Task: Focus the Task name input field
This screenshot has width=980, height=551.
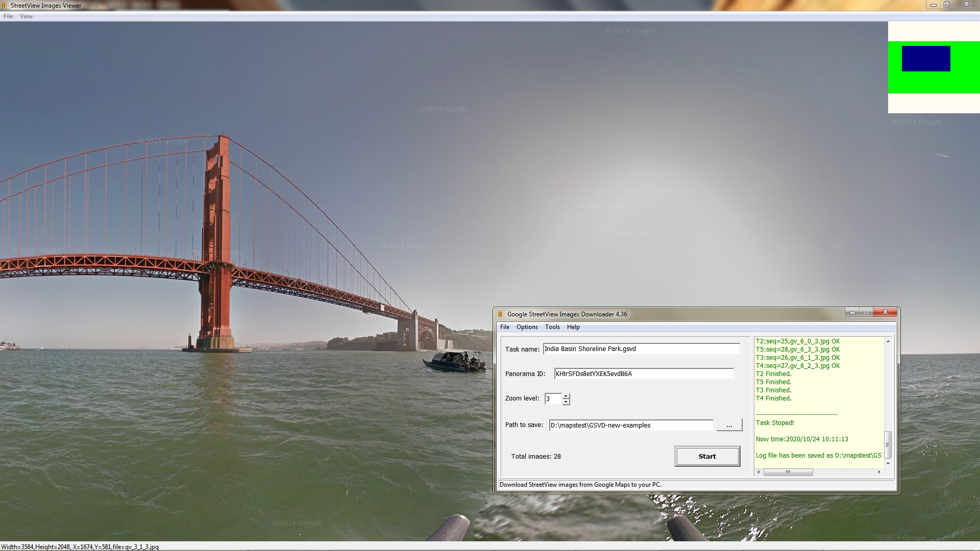Action: pyautogui.click(x=641, y=349)
